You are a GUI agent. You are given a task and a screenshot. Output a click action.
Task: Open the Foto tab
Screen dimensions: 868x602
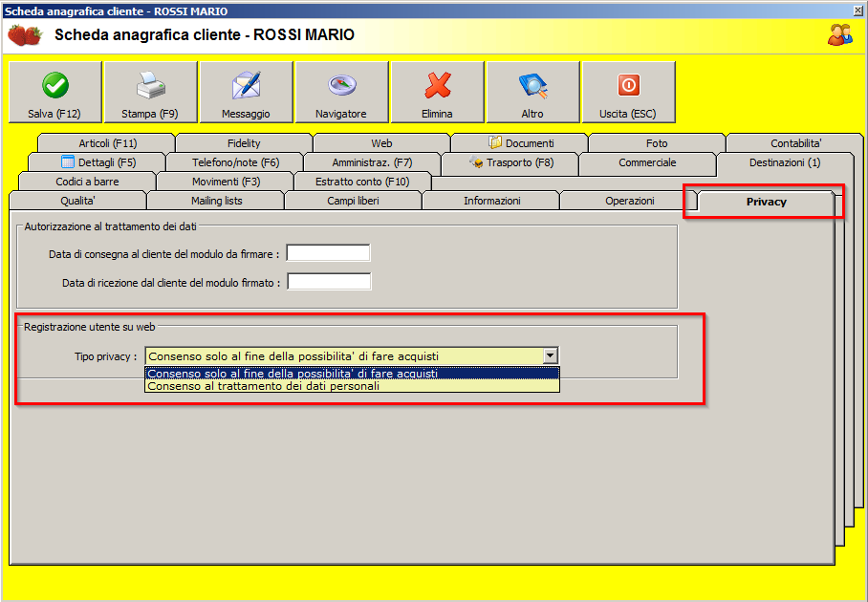[x=657, y=143]
